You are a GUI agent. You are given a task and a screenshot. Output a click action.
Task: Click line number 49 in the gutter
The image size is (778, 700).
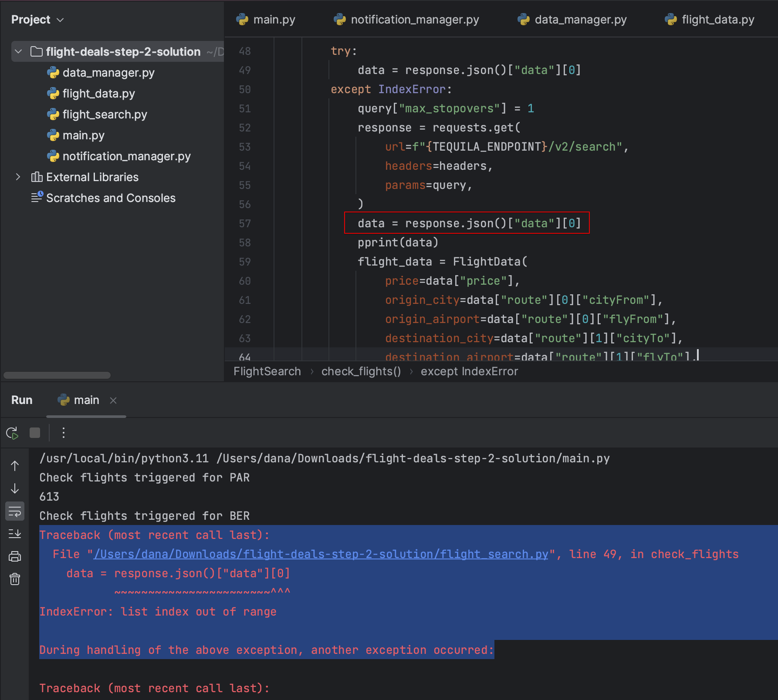click(x=245, y=70)
